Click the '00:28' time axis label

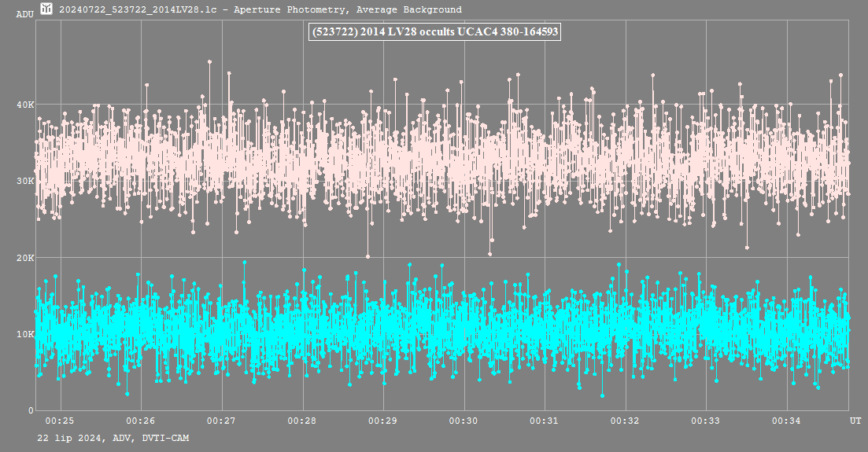click(302, 421)
